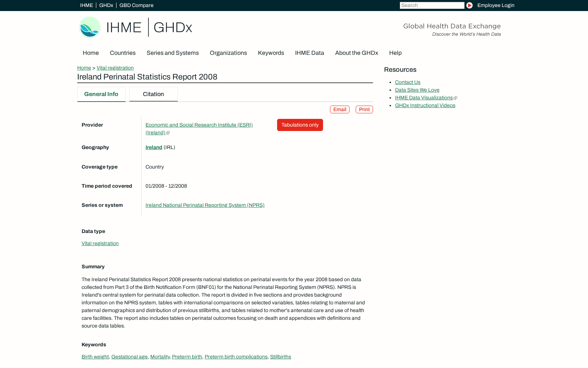Open Vital registration data type link
Image resolution: width=588 pixels, height=368 pixels.
pyautogui.click(x=100, y=243)
